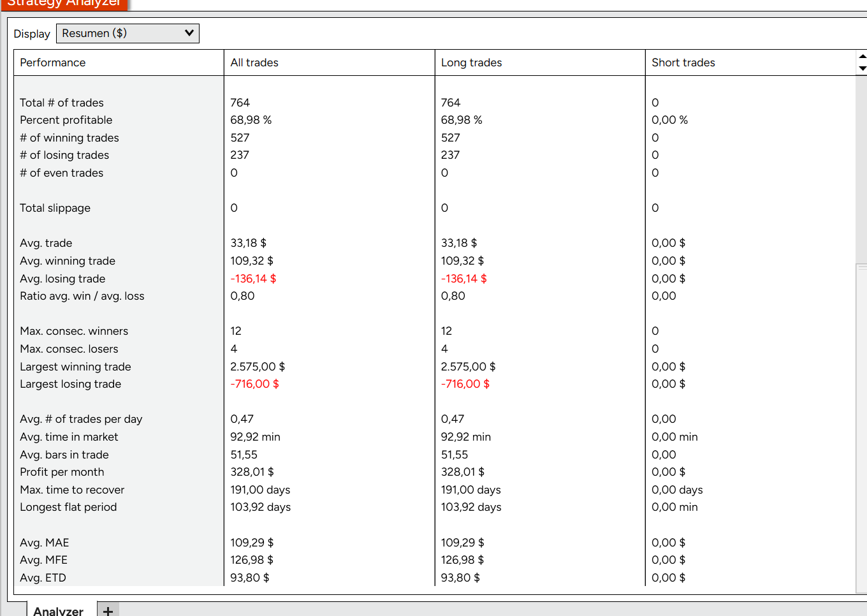Select the Max. time to recover row
Image resolution: width=867 pixels, height=616 pixels.
point(435,490)
